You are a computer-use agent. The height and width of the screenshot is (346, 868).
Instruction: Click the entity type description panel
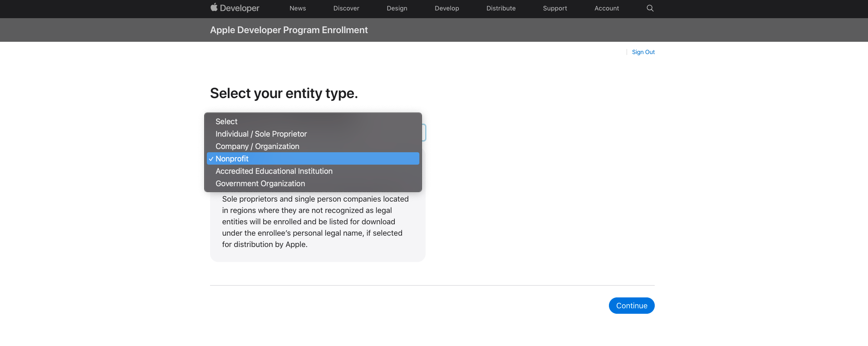point(317,222)
